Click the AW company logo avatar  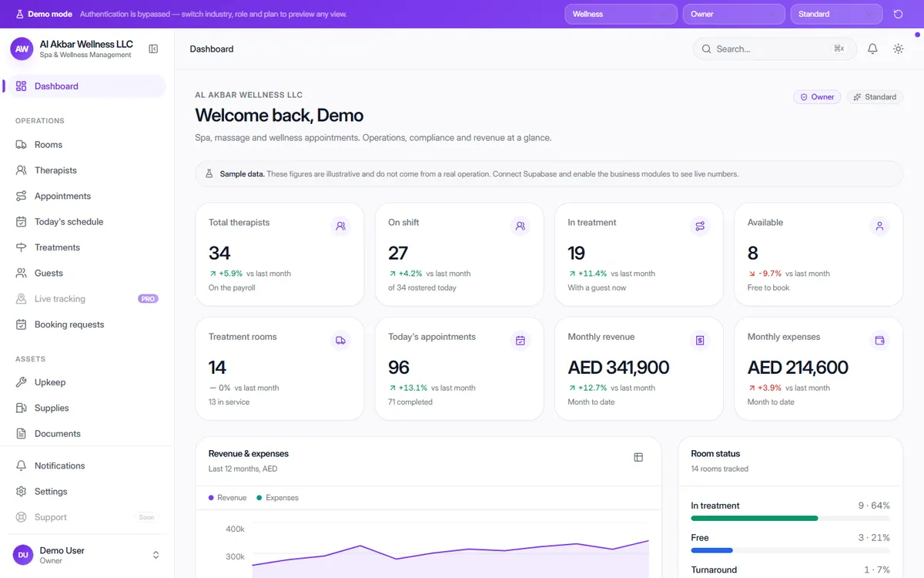click(x=22, y=49)
